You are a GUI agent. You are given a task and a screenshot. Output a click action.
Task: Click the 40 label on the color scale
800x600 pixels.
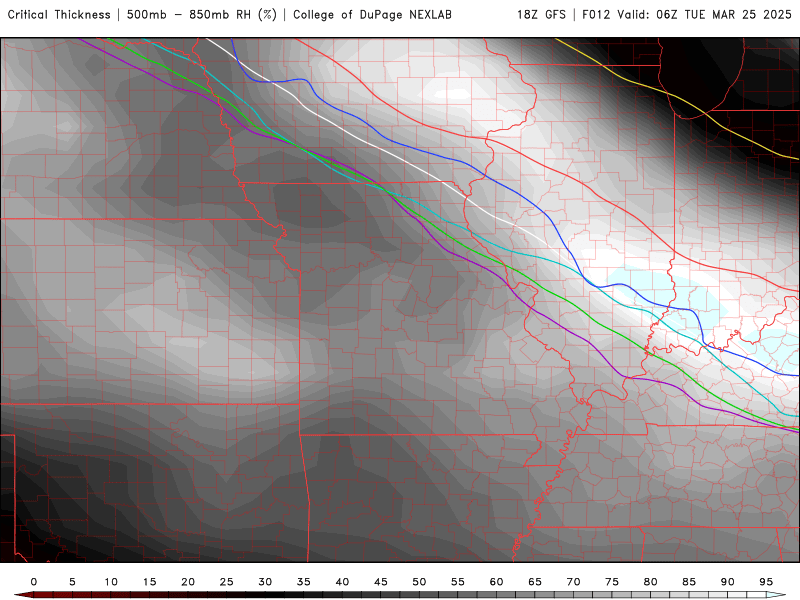click(x=342, y=582)
